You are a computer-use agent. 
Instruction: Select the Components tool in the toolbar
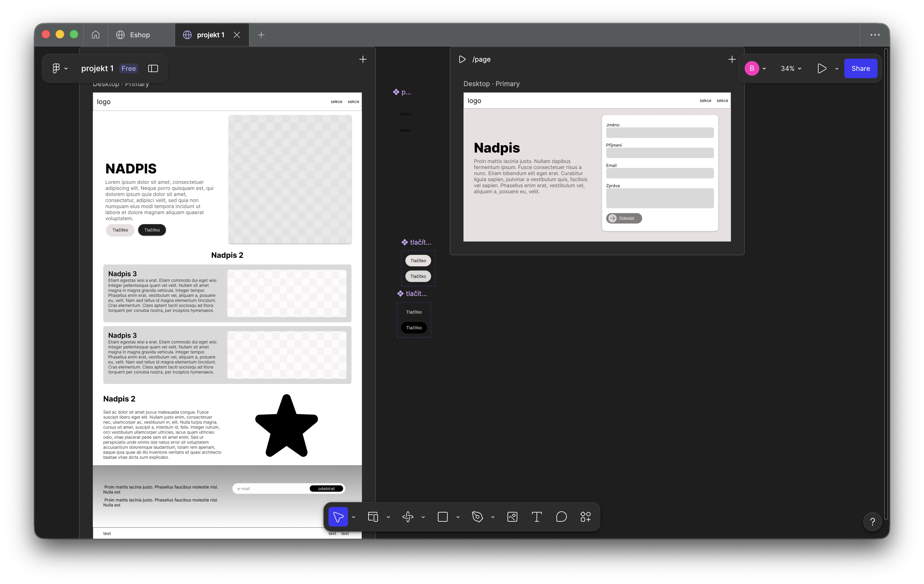click(x=408, y=516)
